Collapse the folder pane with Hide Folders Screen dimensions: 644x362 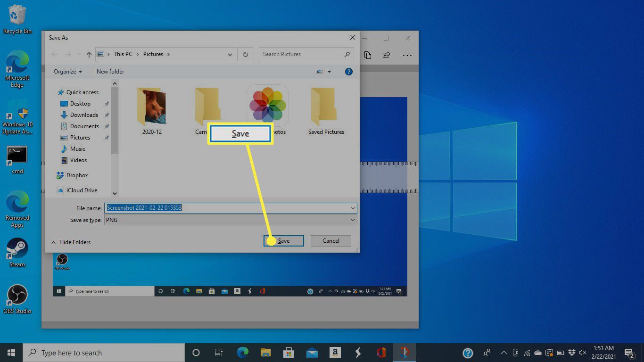(x=71, y=242)
